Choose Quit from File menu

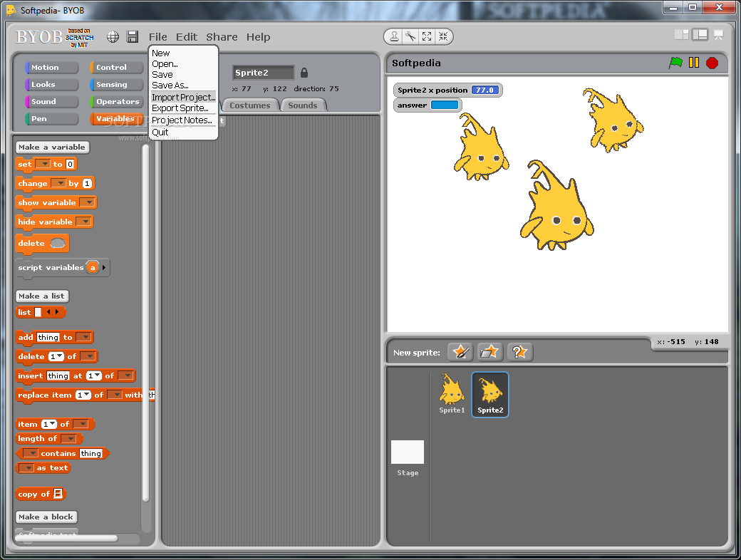click(160, 133)
